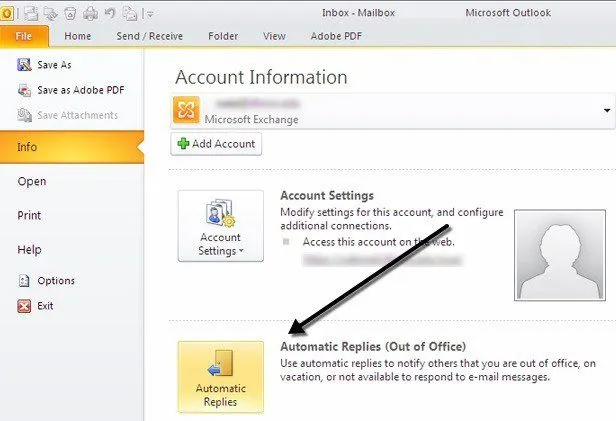Choose Save as Adobe PDF command
Viewport: 616px width, 421px height.
81,90
